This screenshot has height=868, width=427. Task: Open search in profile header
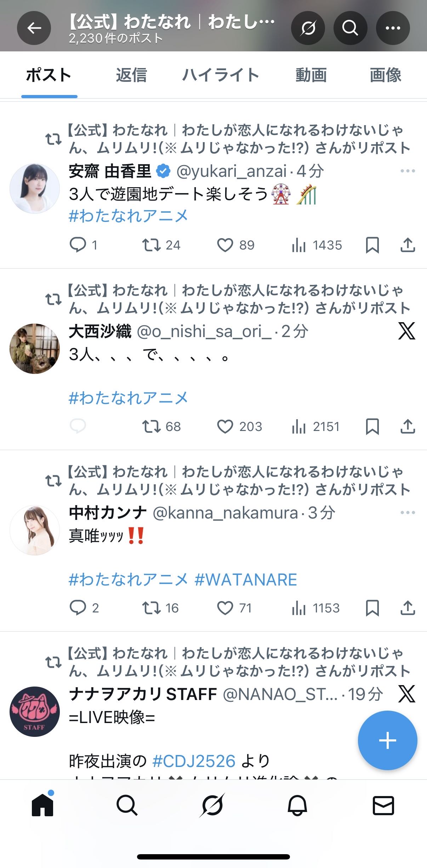point(350,28)
